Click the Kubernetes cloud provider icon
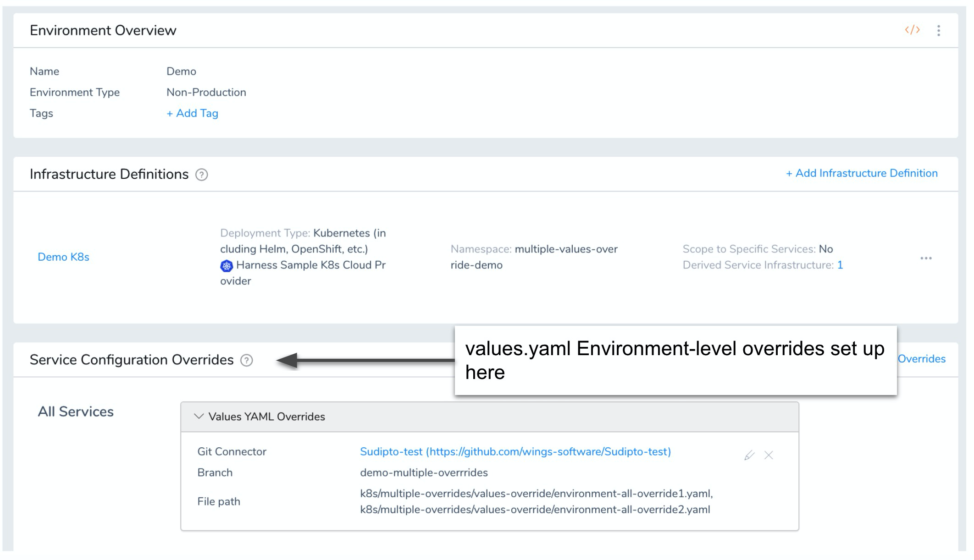This screenshot has width=974, height=560. 227,265
